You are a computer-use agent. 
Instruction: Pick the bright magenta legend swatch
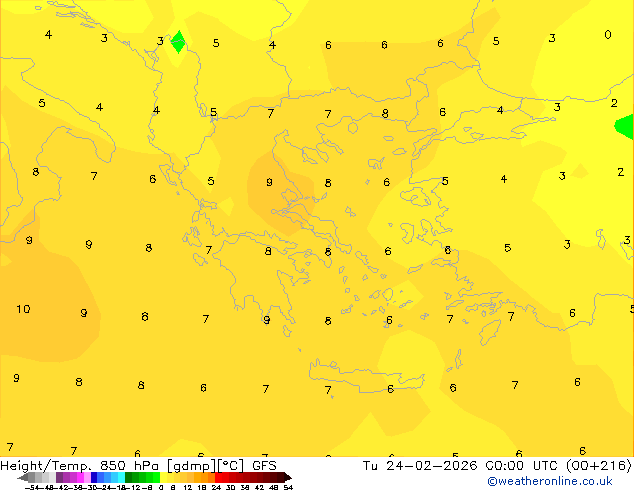click(x=80, y=477)
